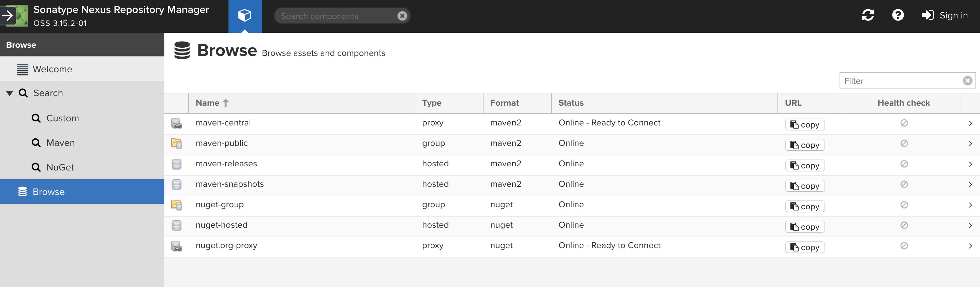Expand the maven-snapshots row chevron

pyautogui.click(x=970, y=184)
